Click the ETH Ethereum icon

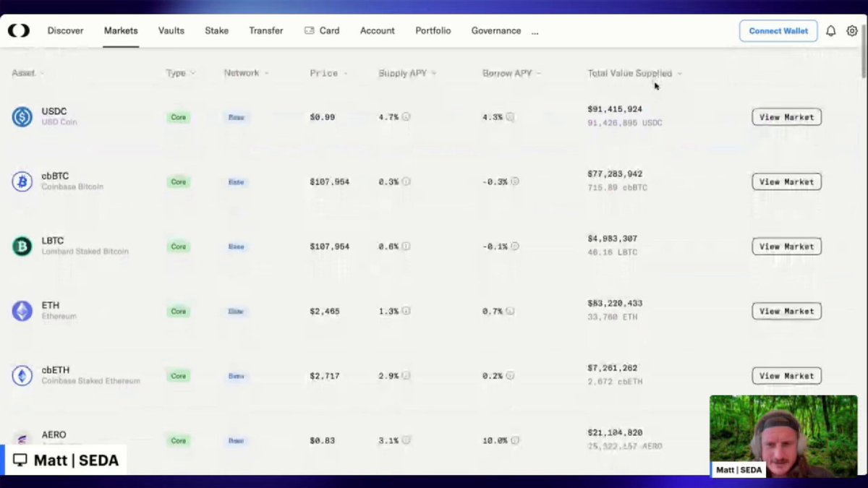22,311
